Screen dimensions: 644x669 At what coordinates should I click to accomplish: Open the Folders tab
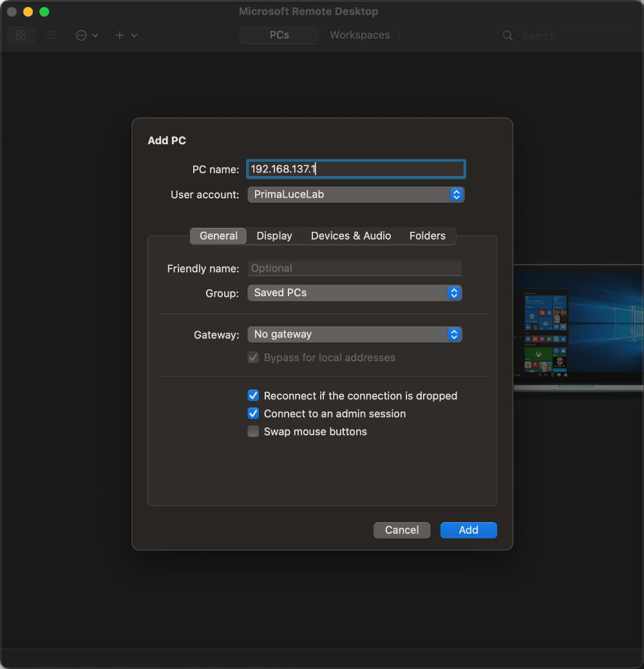click(428, 236)
